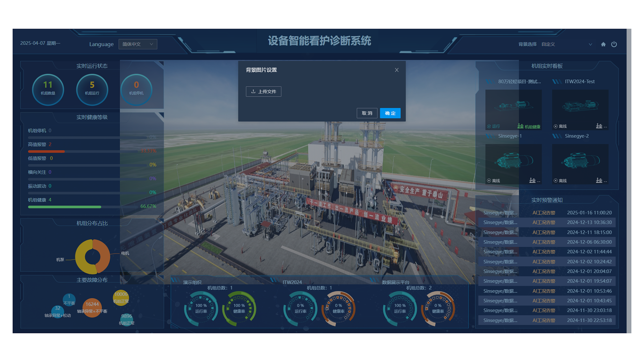Screen dimensions: 644x362
Task: Click the 机组数量 11 circle
Action: click(x=48, y=89)
